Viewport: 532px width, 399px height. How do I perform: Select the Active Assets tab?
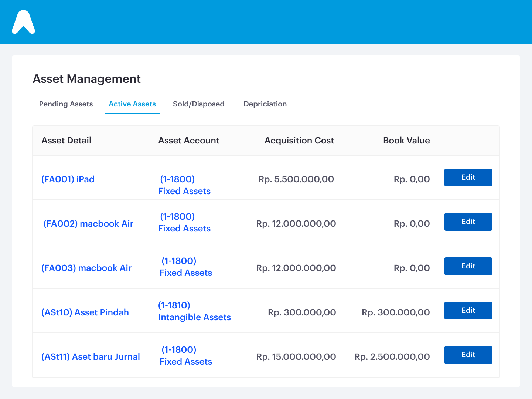132,104
